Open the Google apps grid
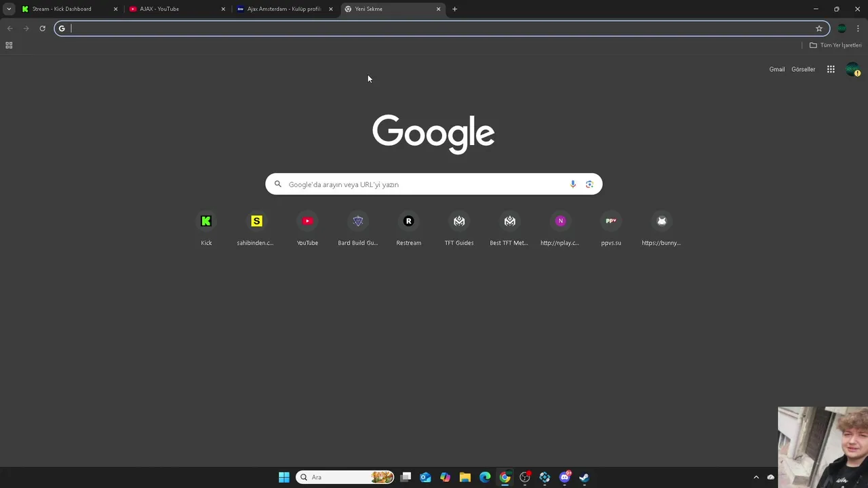 coord(831,69)
